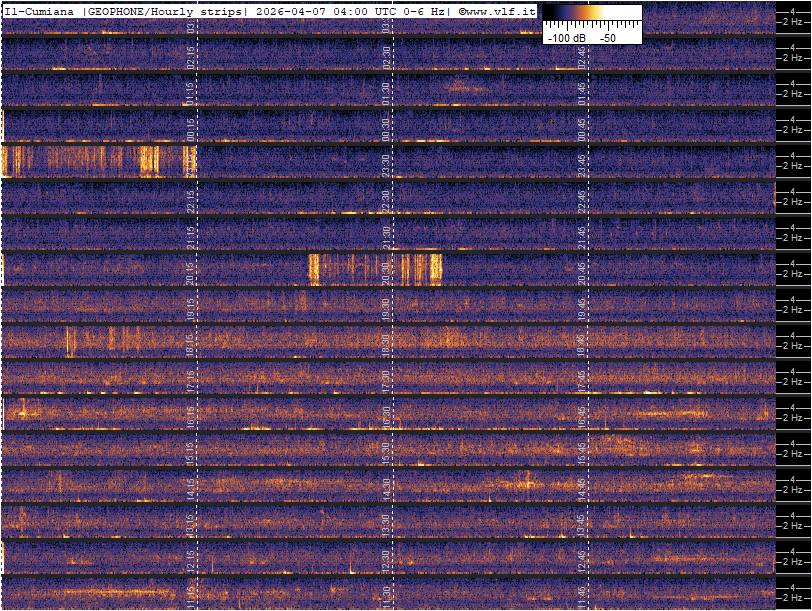Viewport: 812px width, 611px height.
Task: Select the 22:45 time marker
Action: click(581, 197)
